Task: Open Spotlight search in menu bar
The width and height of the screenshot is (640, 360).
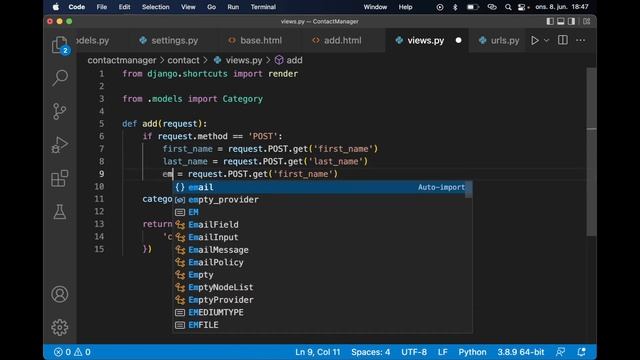Action: 508,7
